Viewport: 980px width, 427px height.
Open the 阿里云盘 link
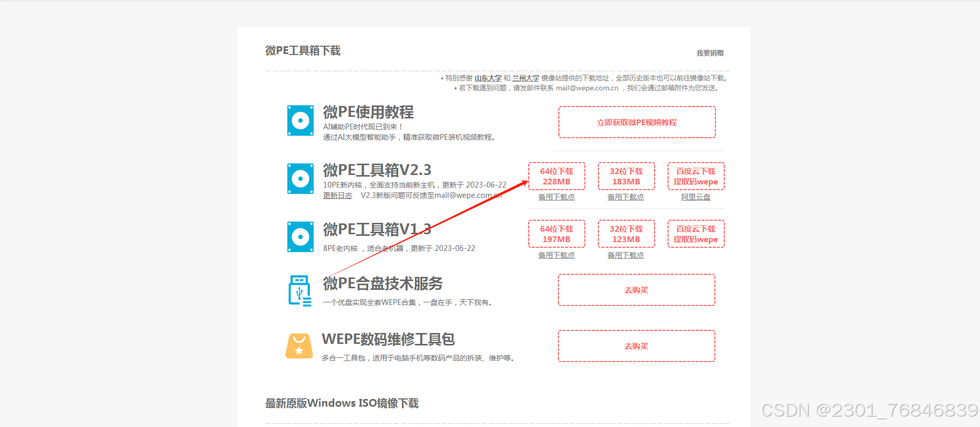[x=696, y=197]
